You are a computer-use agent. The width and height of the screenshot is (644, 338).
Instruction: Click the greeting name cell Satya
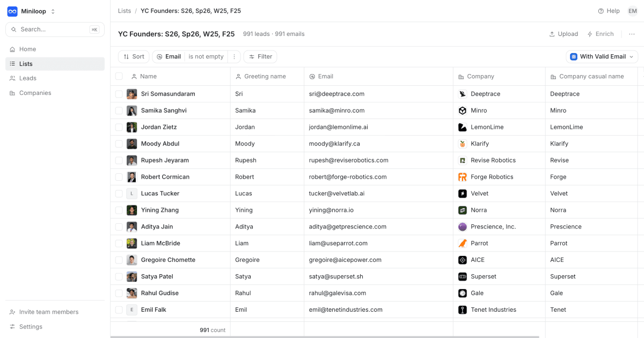[243, 277]
